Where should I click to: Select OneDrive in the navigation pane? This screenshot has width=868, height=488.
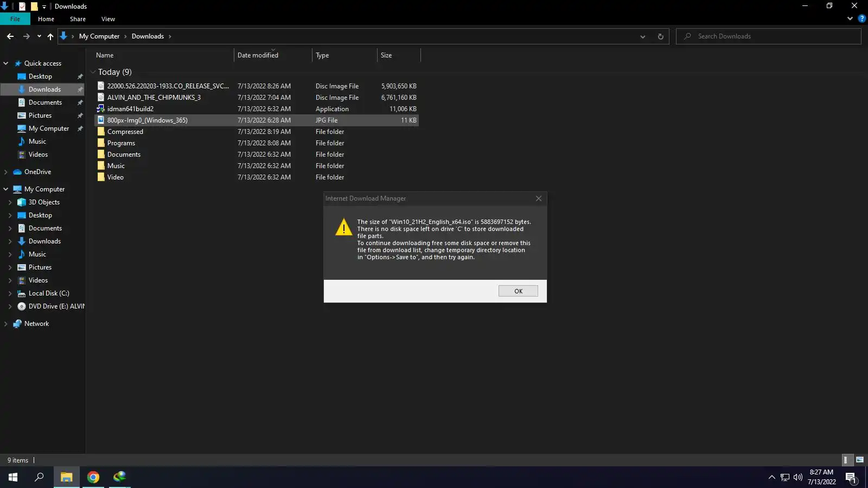[x=37, y=172]
